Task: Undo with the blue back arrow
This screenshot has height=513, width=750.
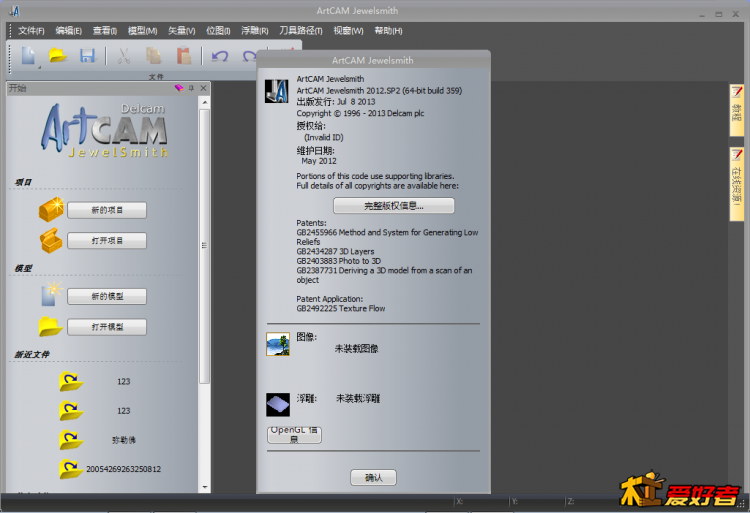Action: (220, 56)
